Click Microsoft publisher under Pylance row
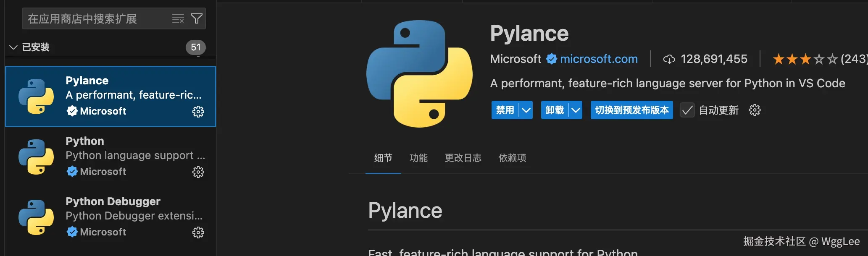868x256 pixels. 103,111
